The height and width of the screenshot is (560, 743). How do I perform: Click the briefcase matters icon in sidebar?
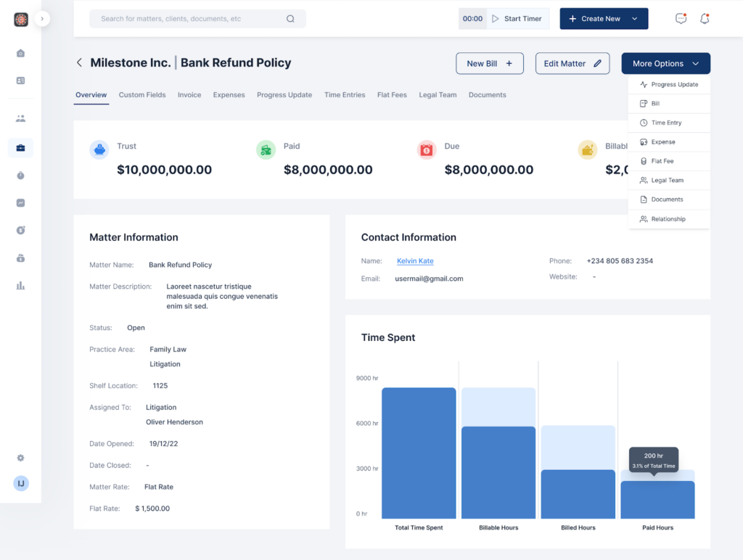point(20,148)
